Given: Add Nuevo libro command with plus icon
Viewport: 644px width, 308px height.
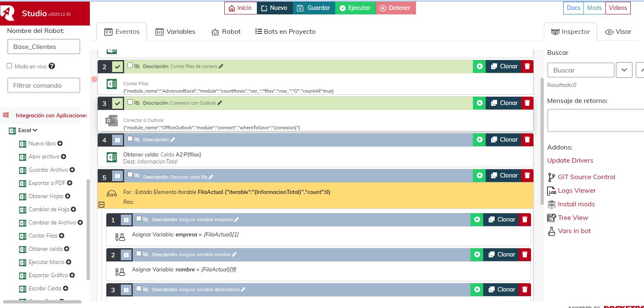Looking at the screenshot, I should pos(60,144).
